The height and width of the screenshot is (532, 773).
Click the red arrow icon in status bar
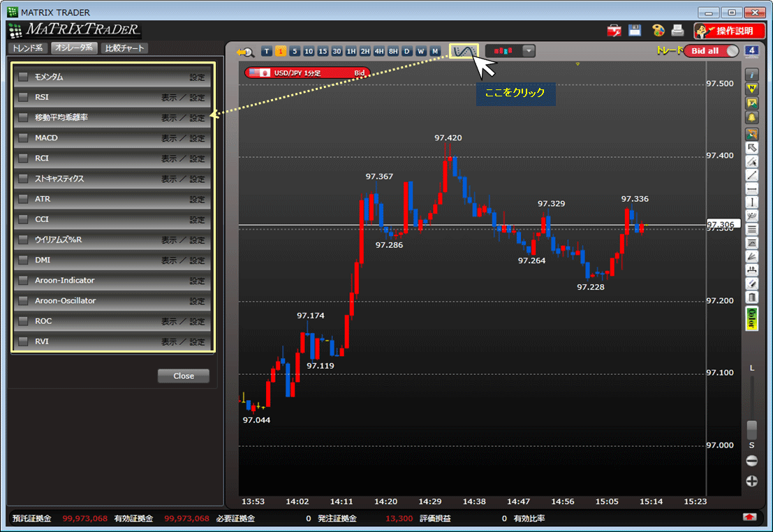tap(750, 517)
